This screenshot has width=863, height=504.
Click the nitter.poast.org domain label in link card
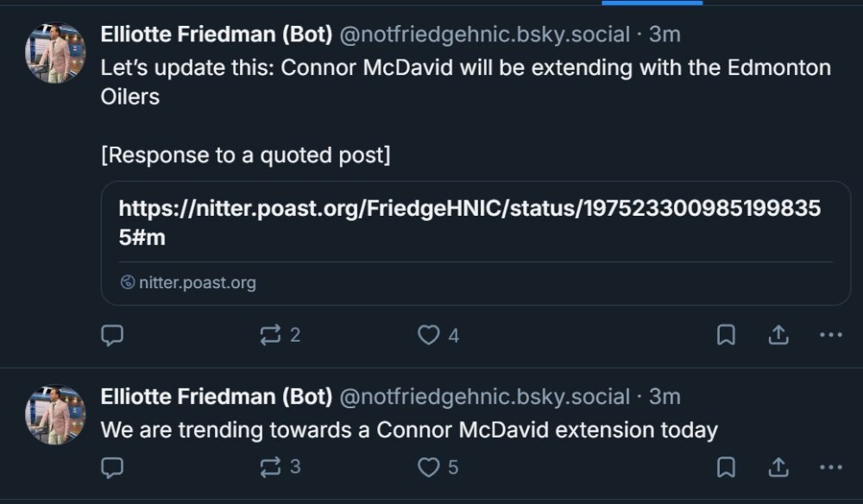pos(197,282)
